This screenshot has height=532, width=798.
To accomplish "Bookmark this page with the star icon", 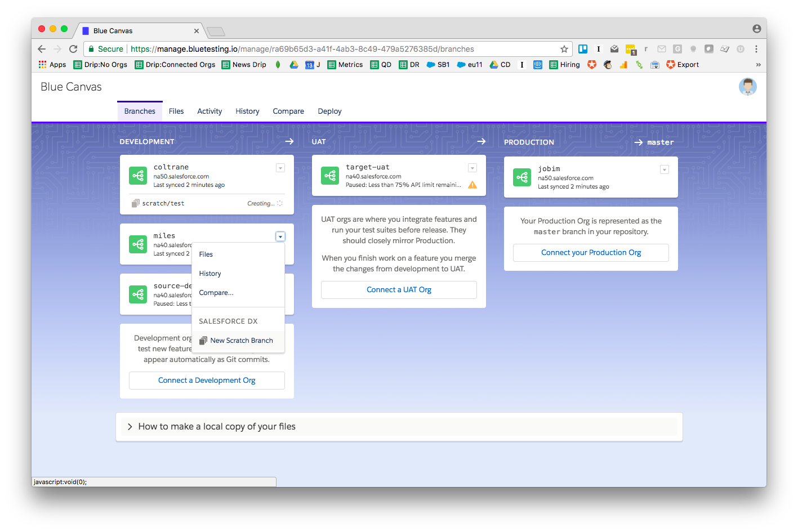I will tap(564, 49).
